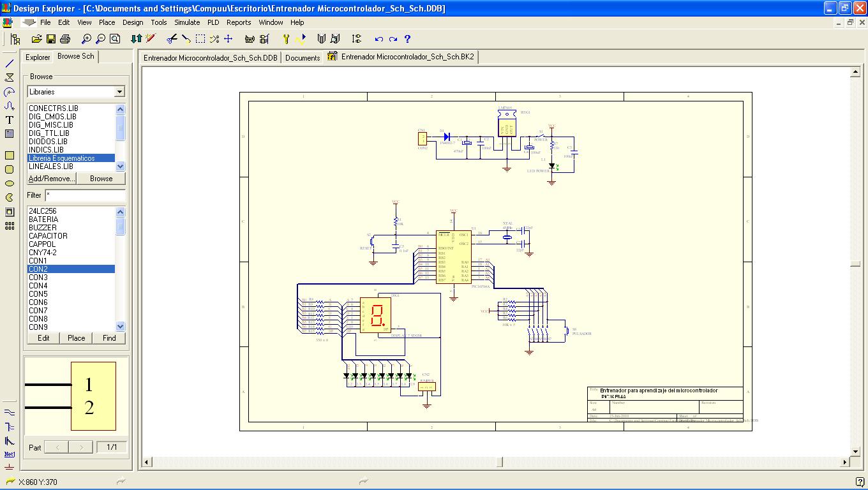Image resolution: width=868 pixels, height=490 pixels.
Task: Undo the last action
Action: tap(380, 38)
